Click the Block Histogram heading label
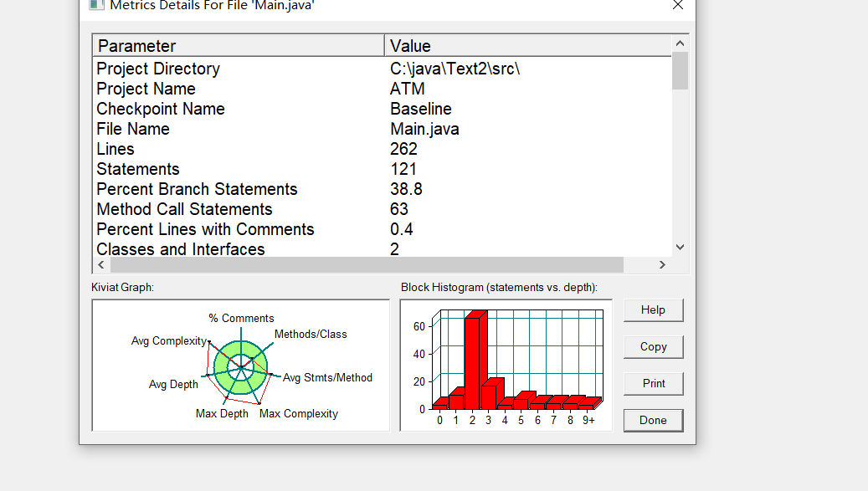This screenshot has height=491, width=868. coord(500,288)
